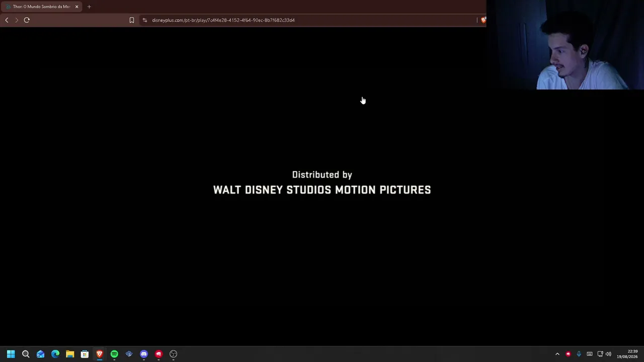Click the 'Distributed by' credit text
Image resolution: width=644 pixels, height=362 pixels.
pos(322,174)
